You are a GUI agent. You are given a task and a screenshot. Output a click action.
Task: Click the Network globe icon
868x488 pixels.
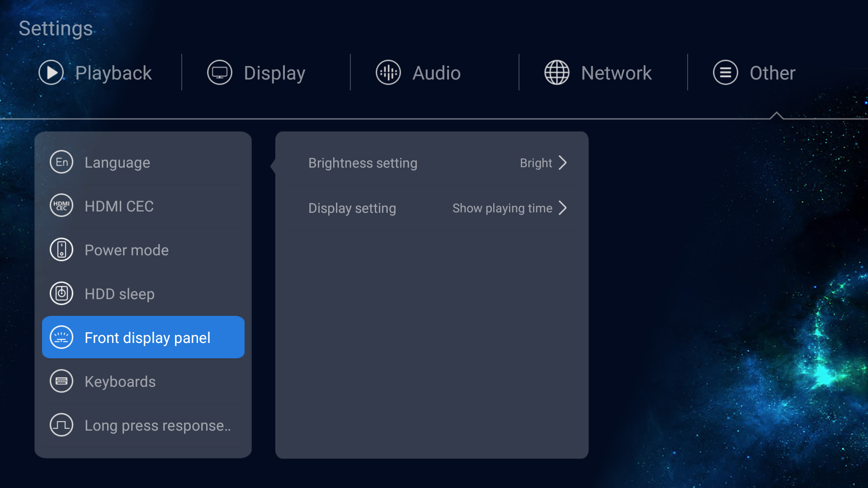pyautogui.click(x=557, y=73)
